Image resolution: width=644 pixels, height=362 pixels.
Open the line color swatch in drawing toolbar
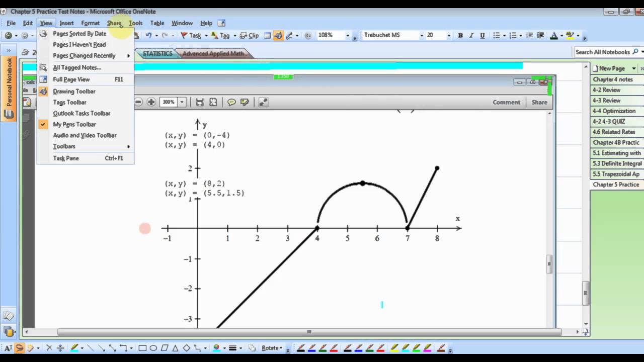tap(216, 348)
